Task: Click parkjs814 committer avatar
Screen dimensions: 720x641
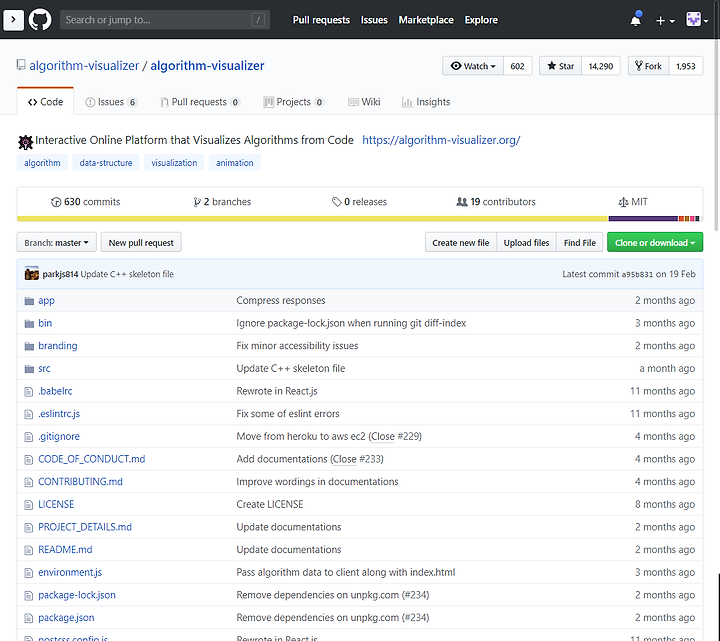Action: tap(32, 274)
